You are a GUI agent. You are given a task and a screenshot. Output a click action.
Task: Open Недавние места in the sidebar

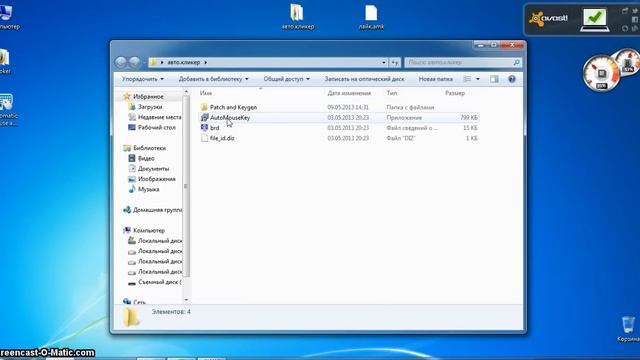tap(160, 117)
